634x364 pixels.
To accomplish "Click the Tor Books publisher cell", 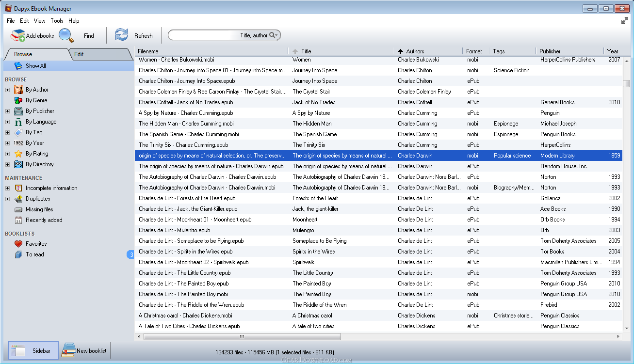I will point(553,252).
